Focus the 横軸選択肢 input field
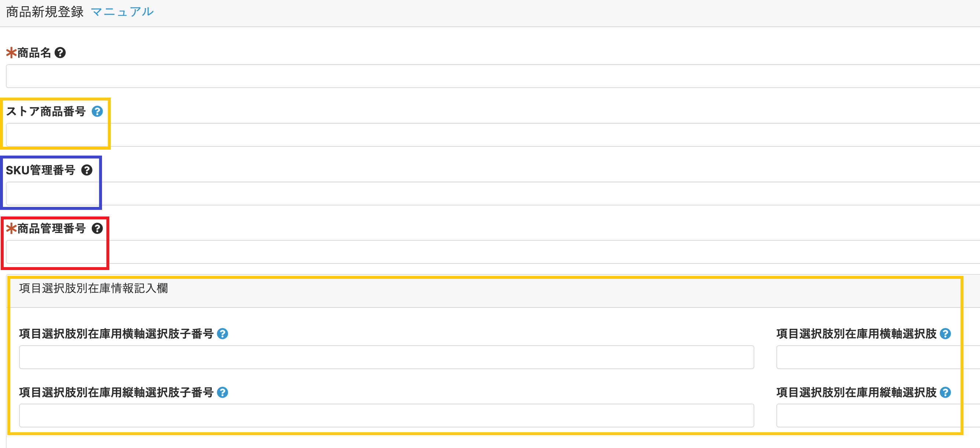The height and width of the screenshot is (448, 980). [x=875, y=357]
